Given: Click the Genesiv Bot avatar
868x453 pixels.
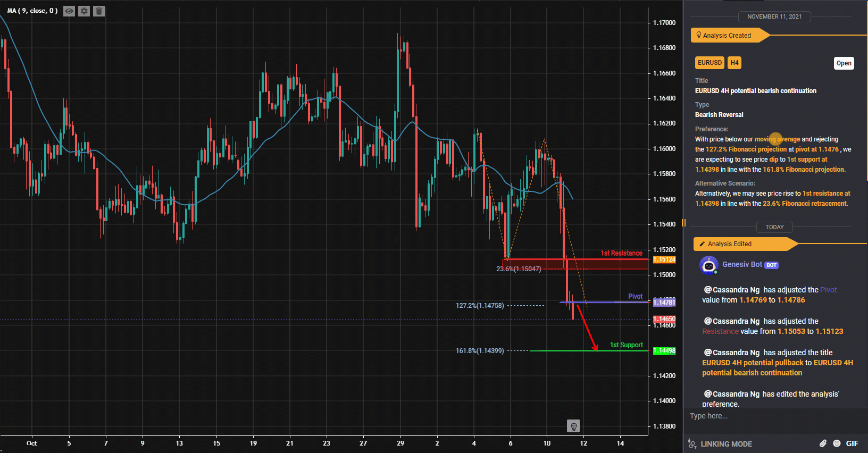Looking at the screenshot, I should pyautogui.click(x=708, y=265).
